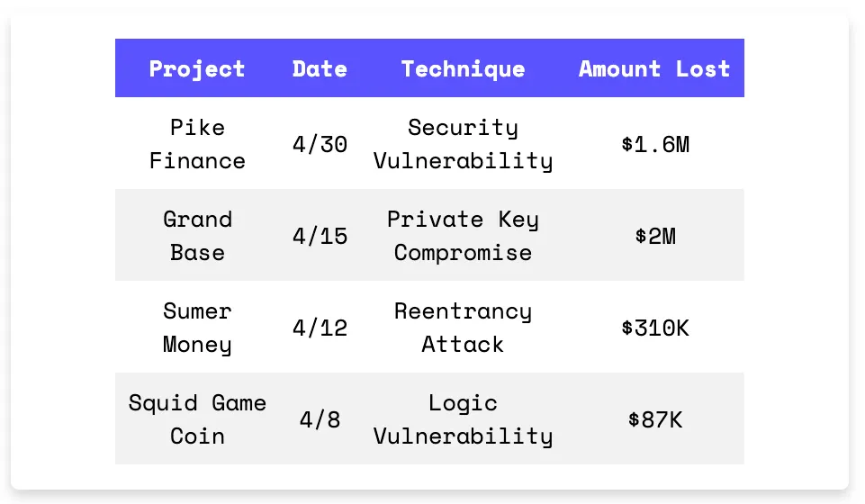Image resolution: width=865 pixels, height=504 pixels.
Task: Select the Sumer Money project cell
Action: 197,328
